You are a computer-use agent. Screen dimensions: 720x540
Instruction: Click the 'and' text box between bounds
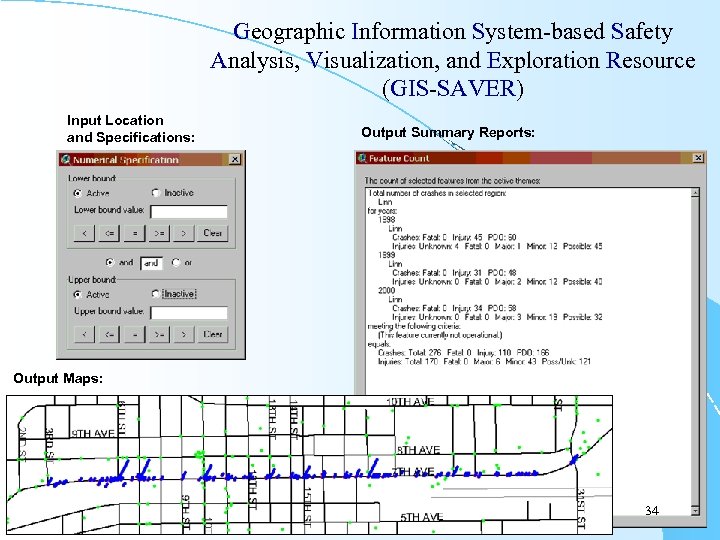(x=151, y=263)
